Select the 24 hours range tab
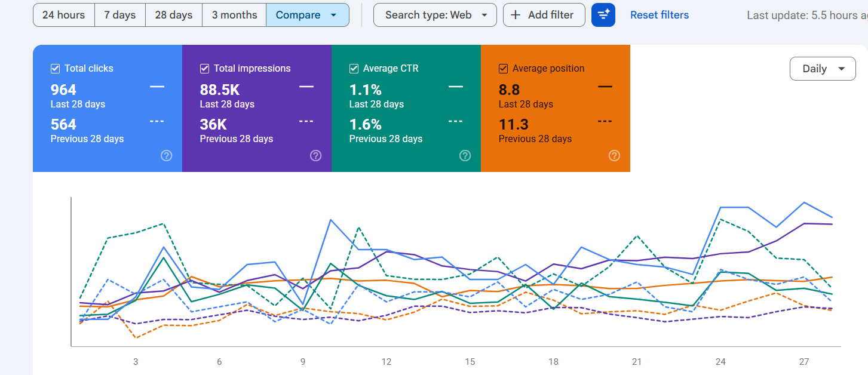The image size is (868, 375). click(64, 15)
